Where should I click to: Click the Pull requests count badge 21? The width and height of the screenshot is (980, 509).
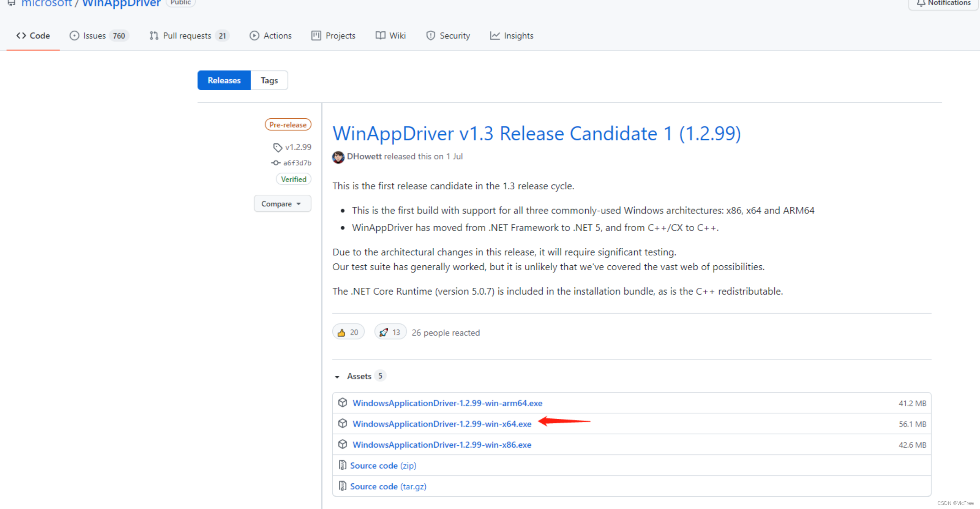[222, 36]
